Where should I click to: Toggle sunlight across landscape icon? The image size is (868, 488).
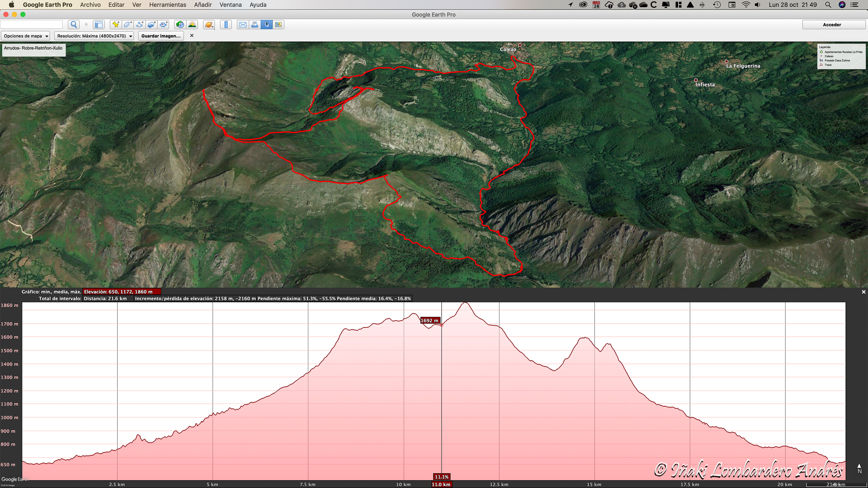(192, 25)
